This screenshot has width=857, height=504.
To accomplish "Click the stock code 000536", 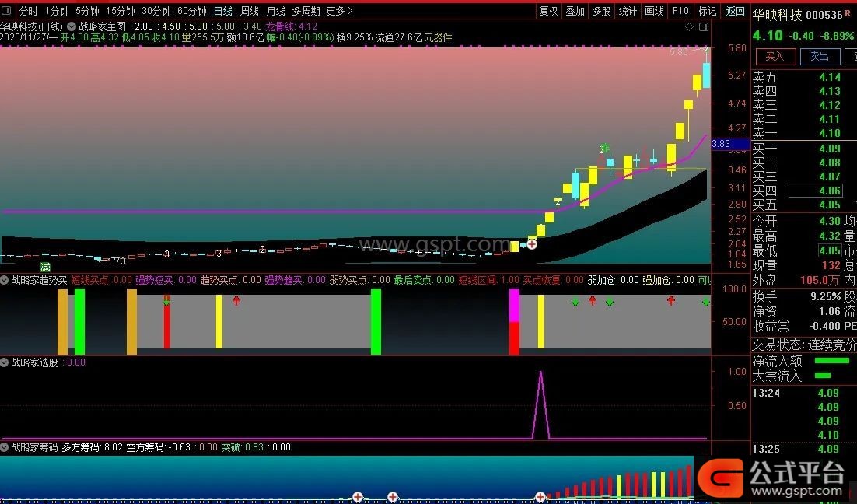I will pyautogui.click(x=824, y=15).
